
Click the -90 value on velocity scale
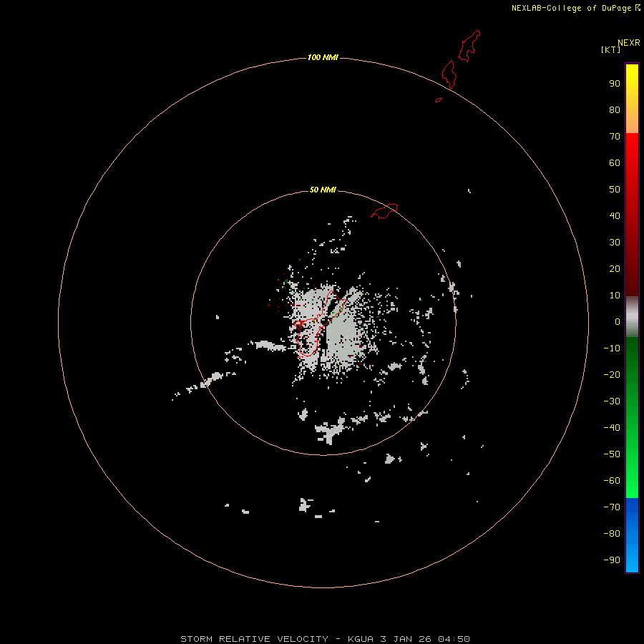[612, 560]
